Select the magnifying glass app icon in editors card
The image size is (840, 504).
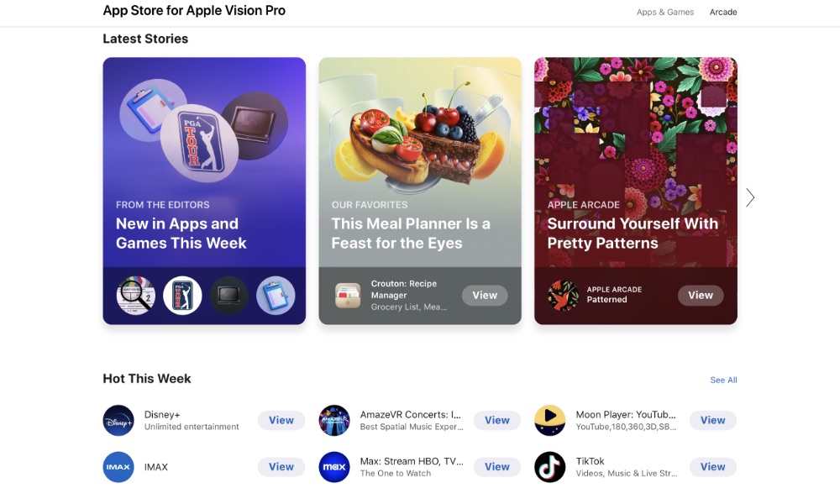136,296
